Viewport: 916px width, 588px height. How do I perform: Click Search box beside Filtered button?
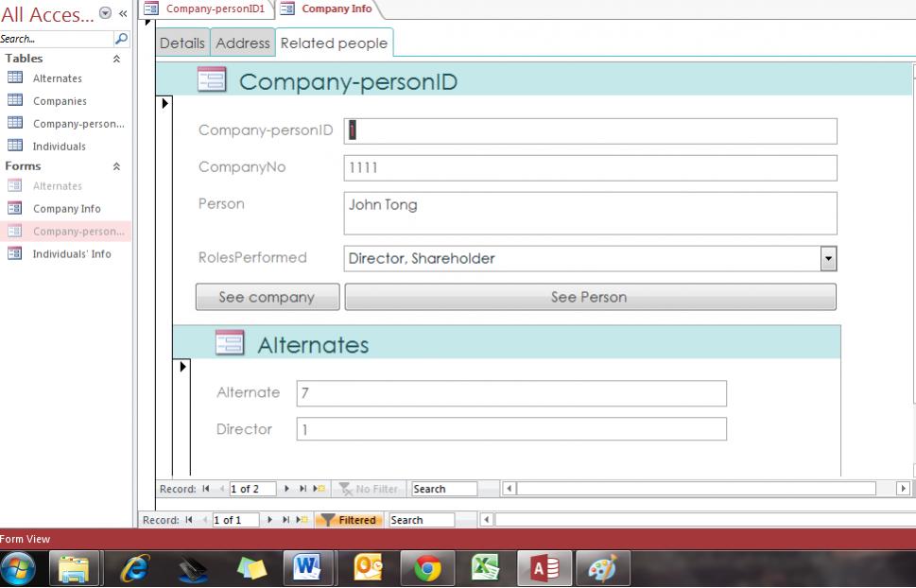[x=422, y=520]
